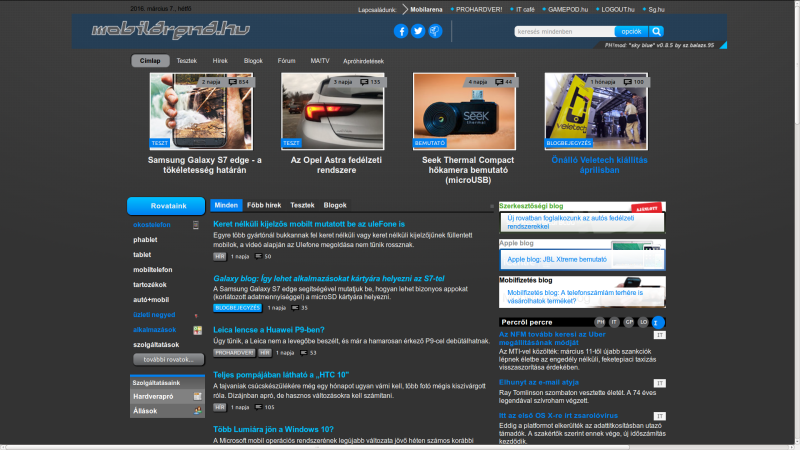The width and height of the screenshot is (800, 450).
Task: Open the Veletech kiállítás thumbnail
Action: [x=596, y=111]
